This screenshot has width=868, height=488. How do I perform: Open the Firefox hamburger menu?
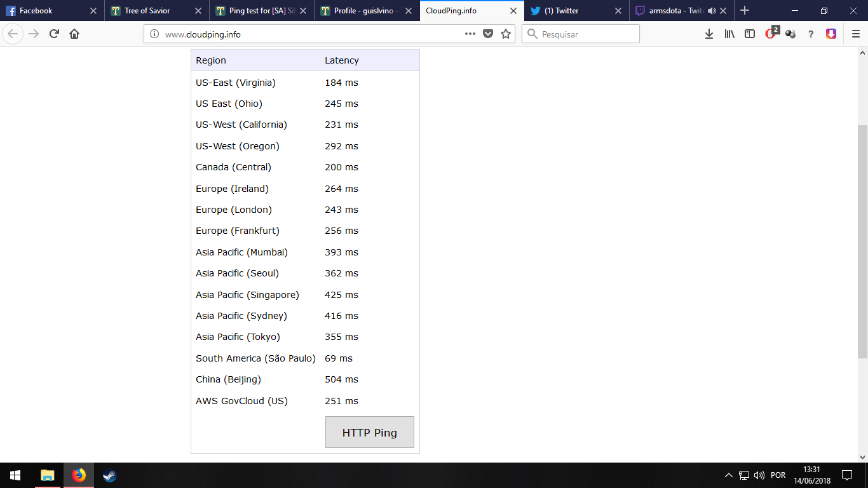855,34
